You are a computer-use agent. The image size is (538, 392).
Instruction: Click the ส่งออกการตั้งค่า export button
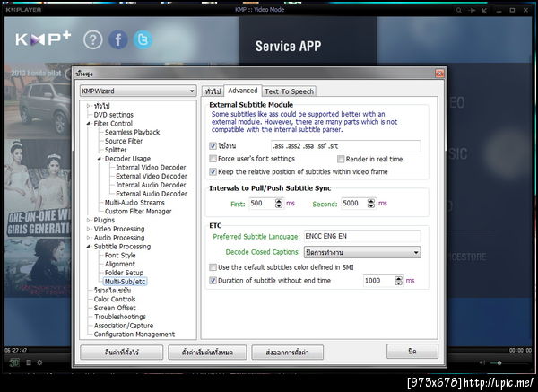click(287, 353)
